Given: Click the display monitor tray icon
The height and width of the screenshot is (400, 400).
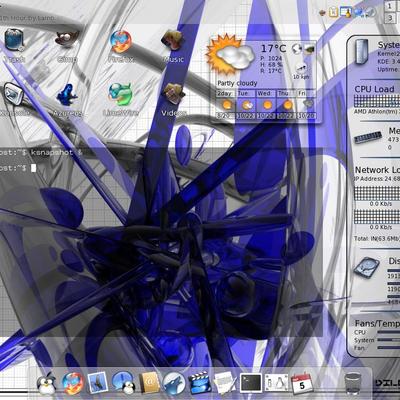Looking at the screenshot, I should pyautogui.click(x=346, y=12).
